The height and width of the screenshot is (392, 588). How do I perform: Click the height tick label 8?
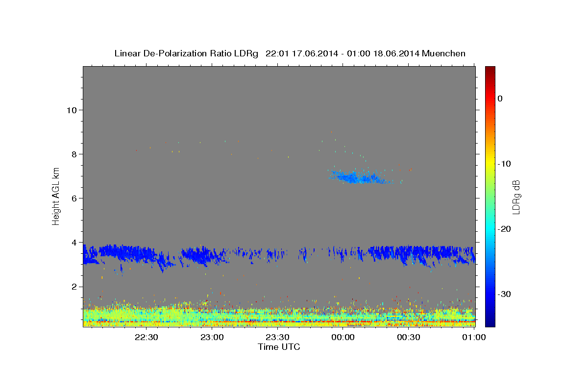[73, 154]
